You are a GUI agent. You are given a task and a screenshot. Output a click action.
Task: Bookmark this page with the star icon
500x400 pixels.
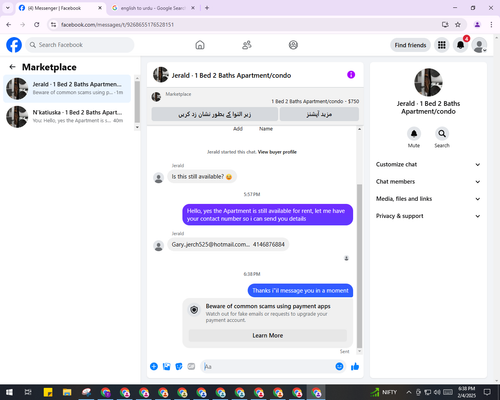[458, 25]
